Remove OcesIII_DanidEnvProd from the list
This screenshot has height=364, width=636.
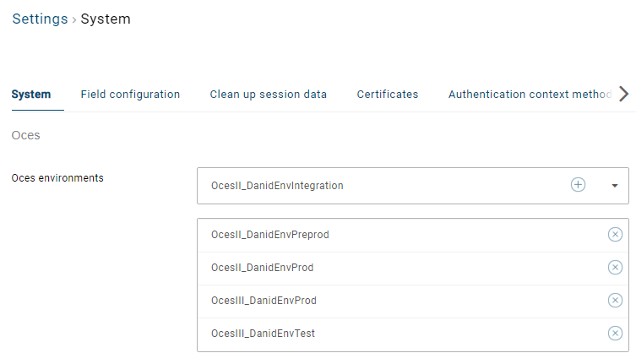coord(615,301)
